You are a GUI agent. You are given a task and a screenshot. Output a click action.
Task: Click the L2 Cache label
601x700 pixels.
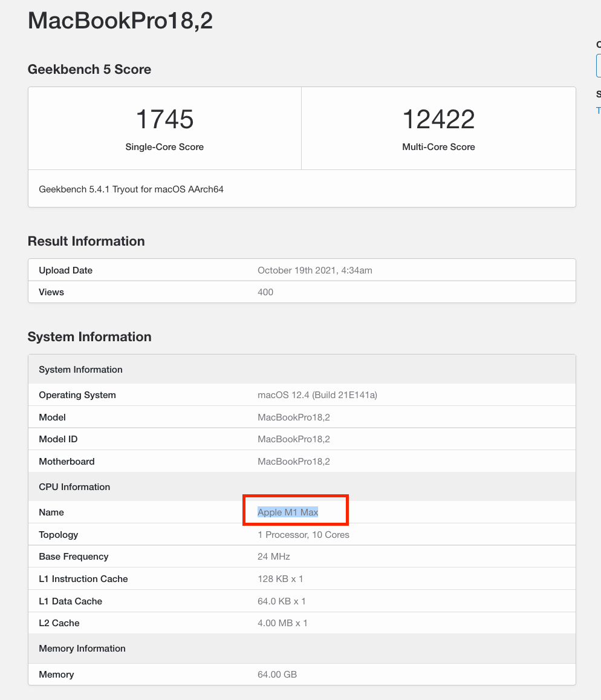click(59, 623)
